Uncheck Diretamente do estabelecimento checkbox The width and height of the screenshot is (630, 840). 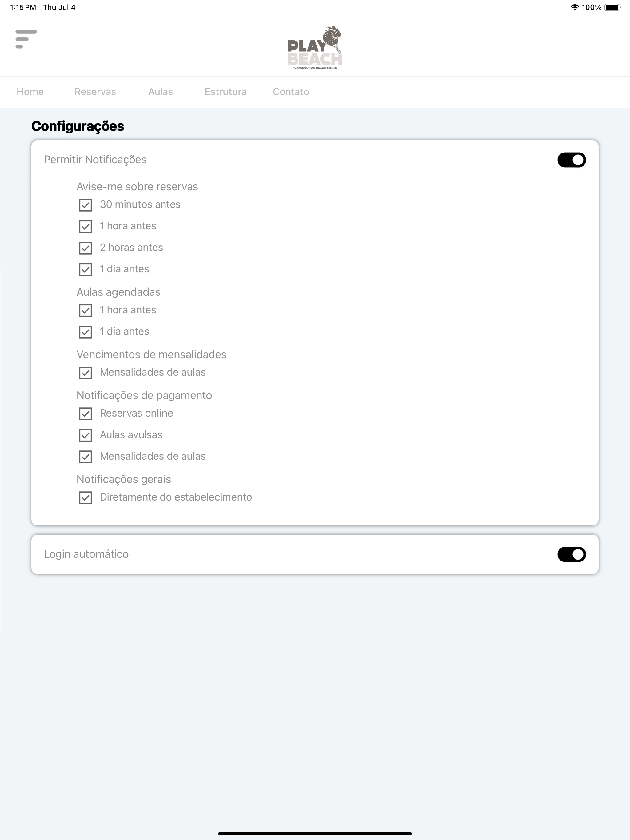tap(86, 497)
